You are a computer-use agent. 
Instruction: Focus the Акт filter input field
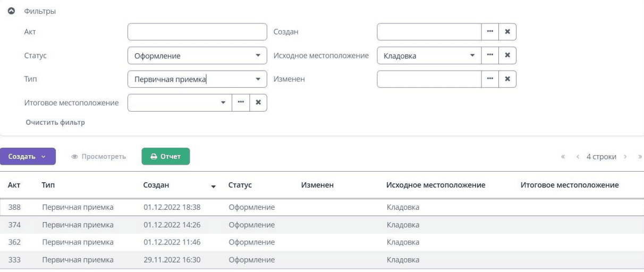(x=197, y=32)
